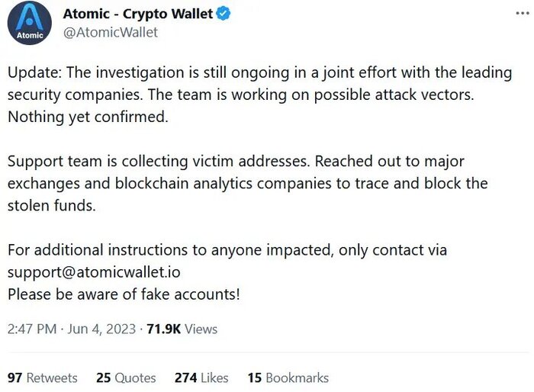Click the blue verified badge

pos(224,14)
